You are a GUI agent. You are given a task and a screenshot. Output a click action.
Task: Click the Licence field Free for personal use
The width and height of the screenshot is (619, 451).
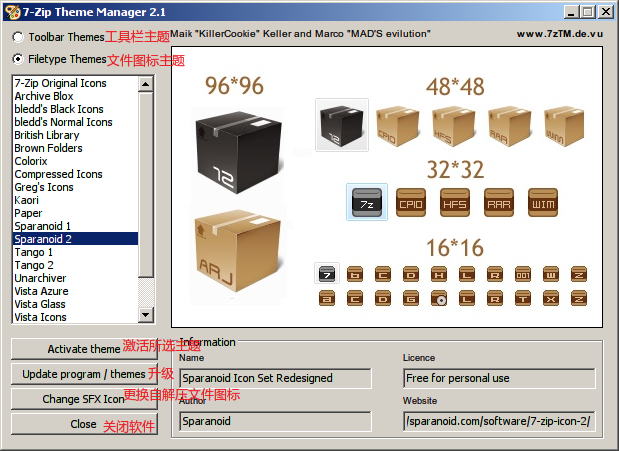[499, 378]
